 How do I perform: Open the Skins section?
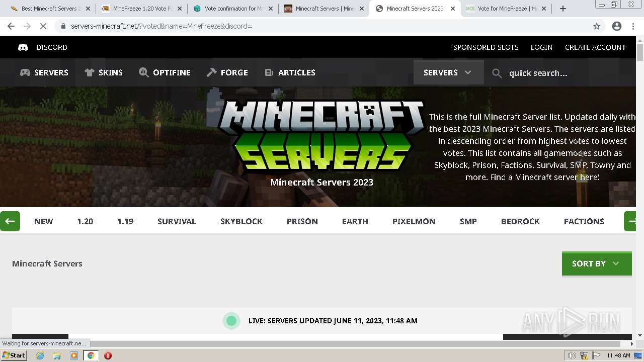point(104,72)
